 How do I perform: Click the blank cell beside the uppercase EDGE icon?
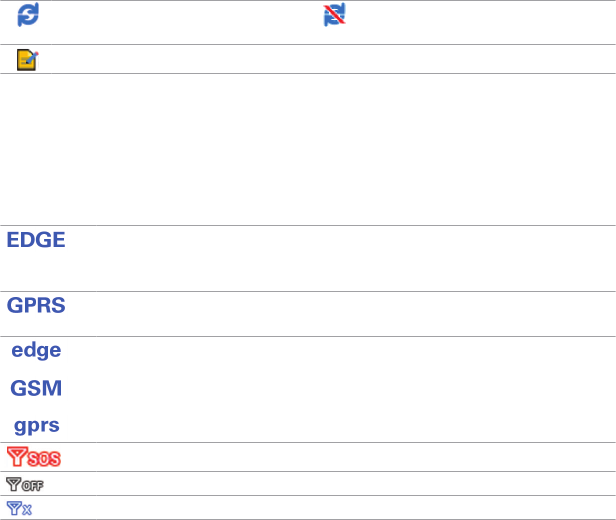[340, 258]
